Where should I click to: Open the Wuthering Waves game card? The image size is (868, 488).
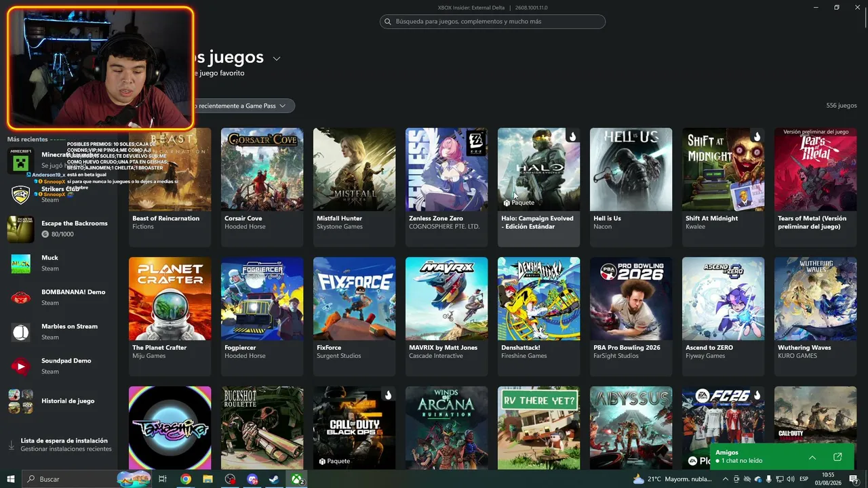pos(815,317)
